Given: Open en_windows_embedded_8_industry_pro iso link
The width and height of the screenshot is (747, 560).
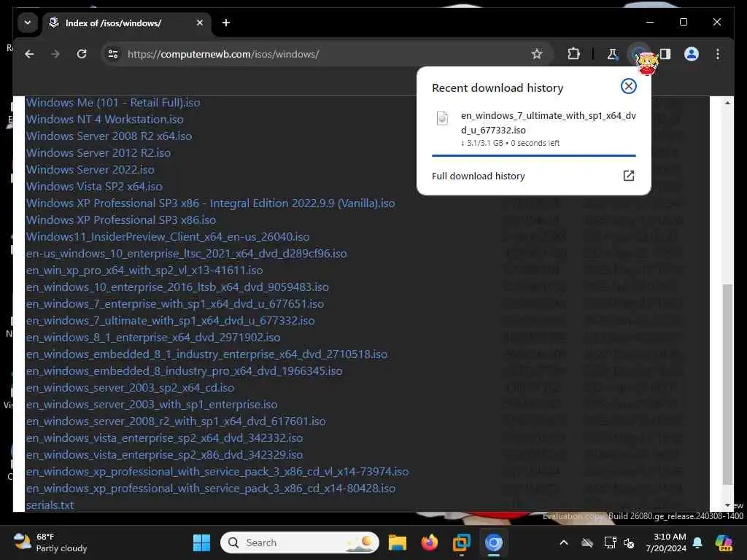Looking at the screenshot, I should pyautogui.click(x=185, y=371).
